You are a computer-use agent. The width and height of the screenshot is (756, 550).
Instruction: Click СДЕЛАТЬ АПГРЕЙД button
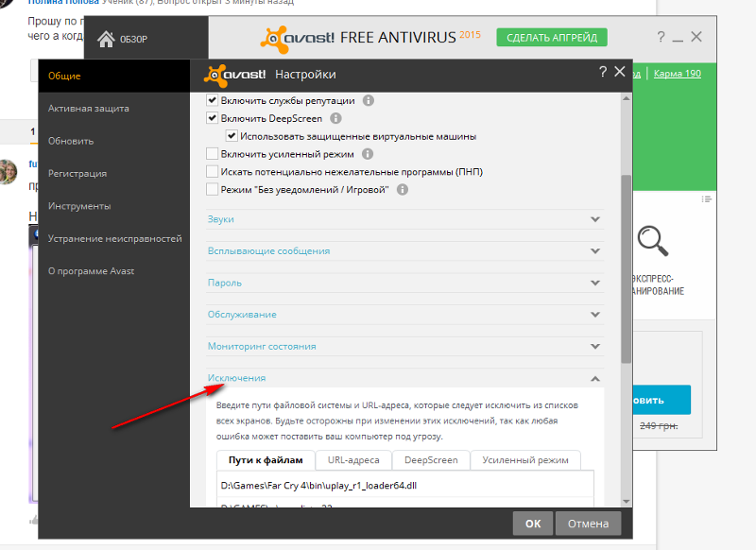pos(552,38)
